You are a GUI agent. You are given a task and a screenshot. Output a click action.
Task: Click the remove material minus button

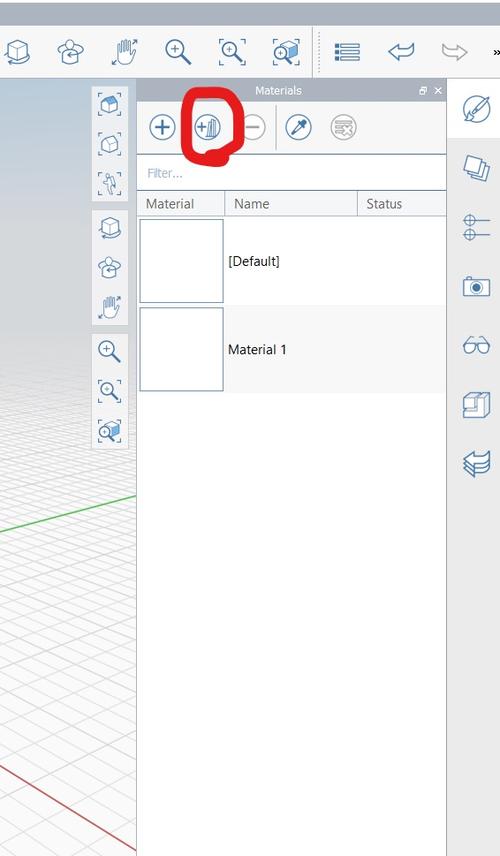point(253,128)
